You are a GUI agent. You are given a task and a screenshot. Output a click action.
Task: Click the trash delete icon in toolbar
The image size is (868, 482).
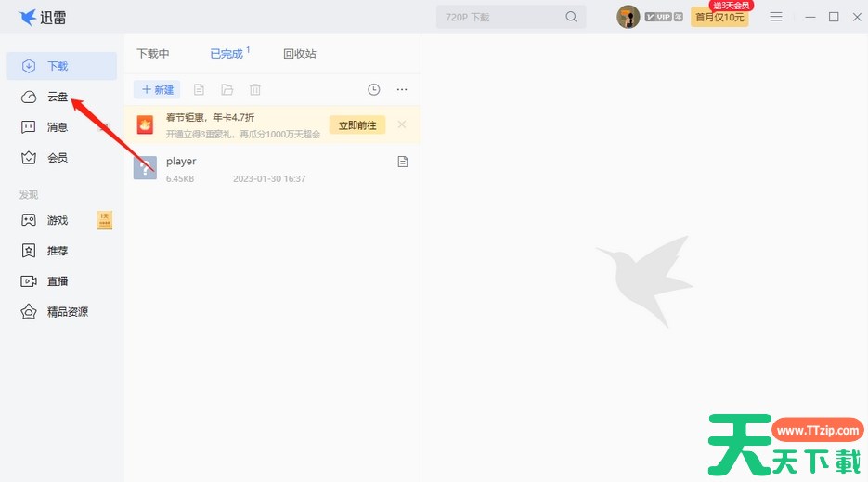(255, 90)
